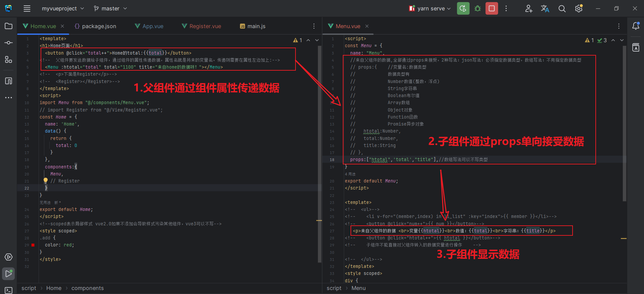
Task: Place cursor on 'export default Home;' line
Action: point(66,210)
